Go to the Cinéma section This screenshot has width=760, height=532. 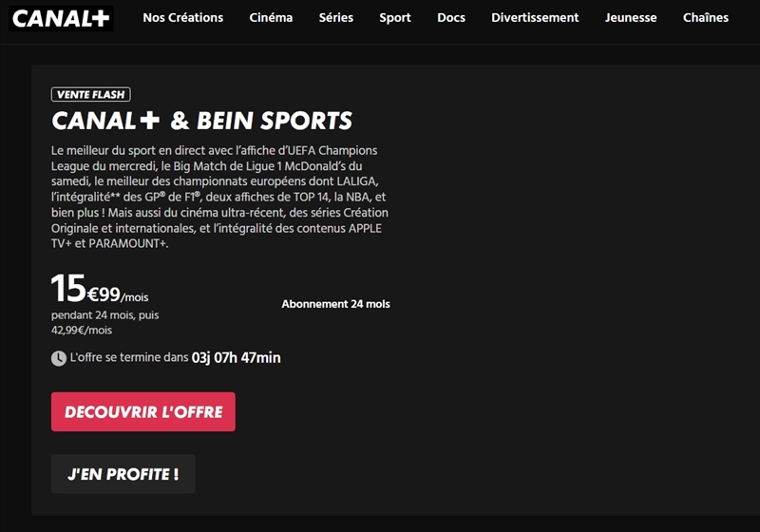tap(271, 17)
